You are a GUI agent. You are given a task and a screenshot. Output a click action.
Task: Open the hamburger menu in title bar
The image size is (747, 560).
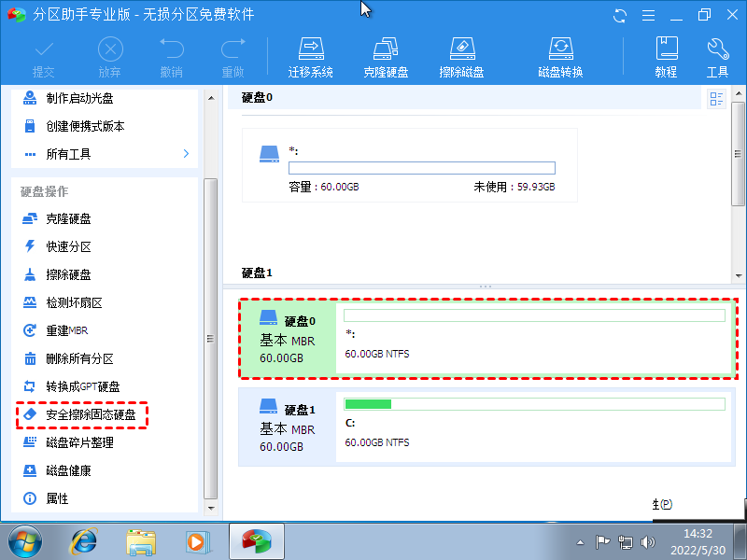pos(648,16)
